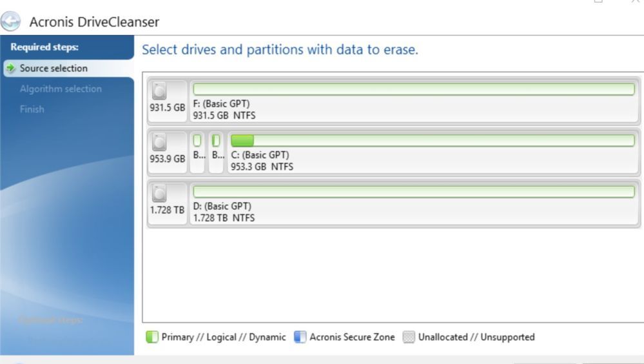Select the 1.728 TB hard disk icon
The image size is (644, 364).
(159, 194)
